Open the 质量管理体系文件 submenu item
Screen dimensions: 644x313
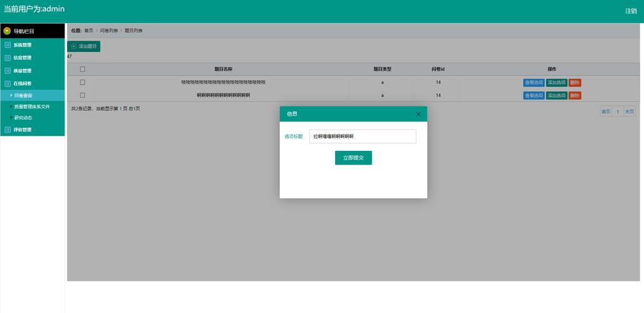[33, 106]
